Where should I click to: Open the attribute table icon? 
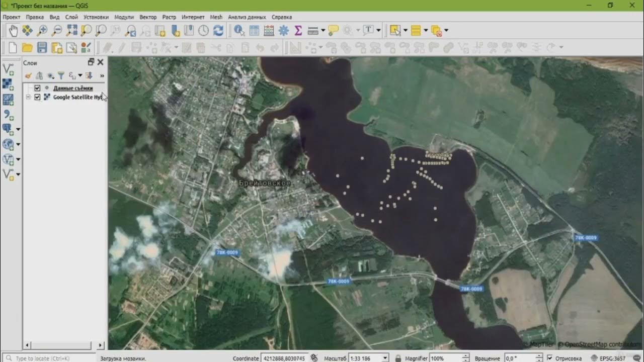pyautogui.click(x=255, y=31)
